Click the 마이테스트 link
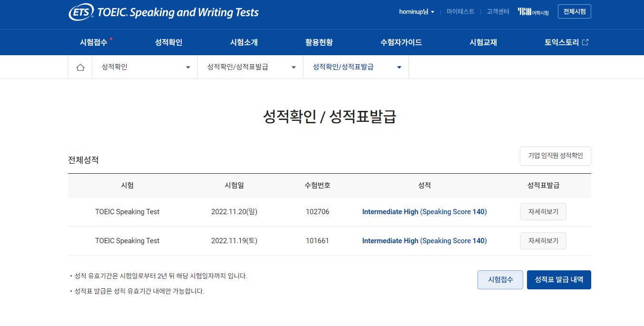 [460, 12]
